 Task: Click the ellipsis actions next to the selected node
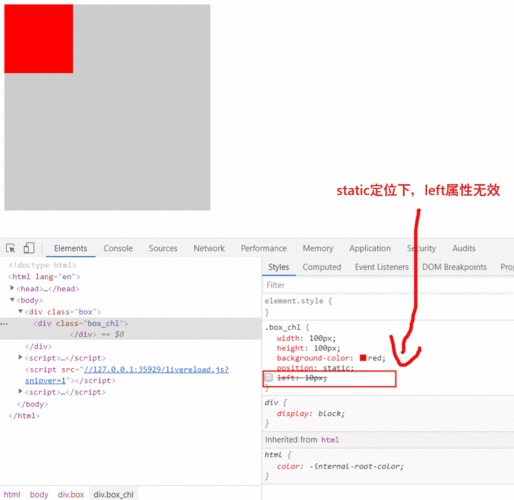click(4, 324)
